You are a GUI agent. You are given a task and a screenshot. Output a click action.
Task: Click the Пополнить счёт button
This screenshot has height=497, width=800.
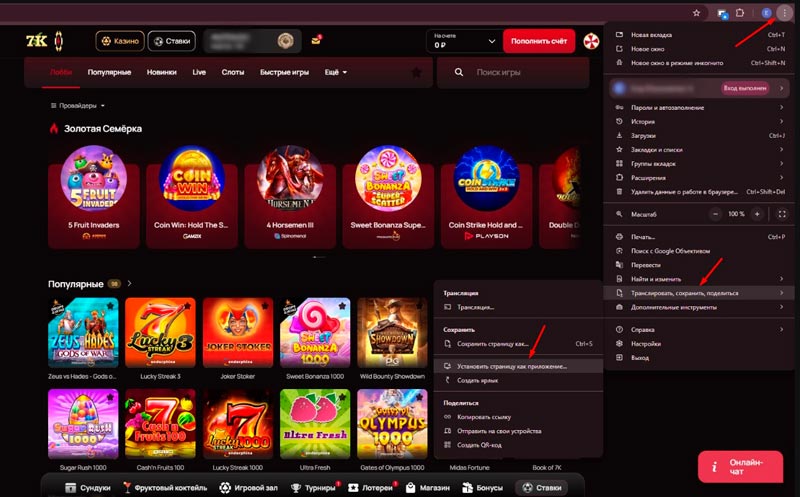(539, 41)
